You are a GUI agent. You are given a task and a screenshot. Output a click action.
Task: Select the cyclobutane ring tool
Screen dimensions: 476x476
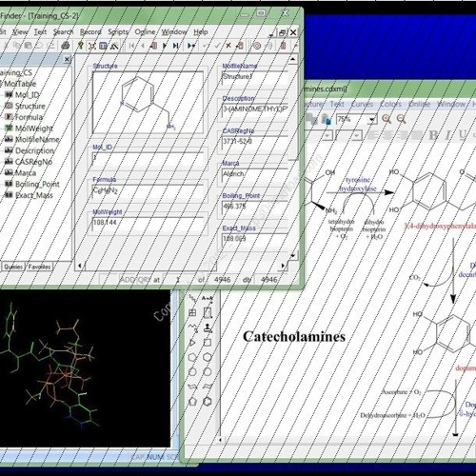tap(208, 343)
